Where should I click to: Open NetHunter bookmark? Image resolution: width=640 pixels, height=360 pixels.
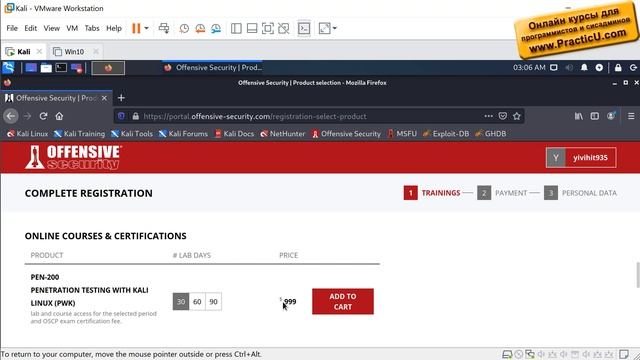pos(283,133)
